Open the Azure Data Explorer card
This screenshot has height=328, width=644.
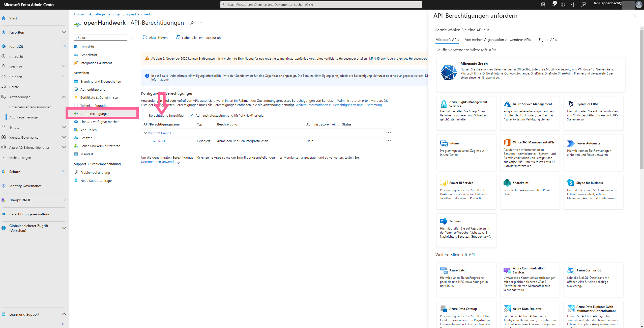pos(530,315)
